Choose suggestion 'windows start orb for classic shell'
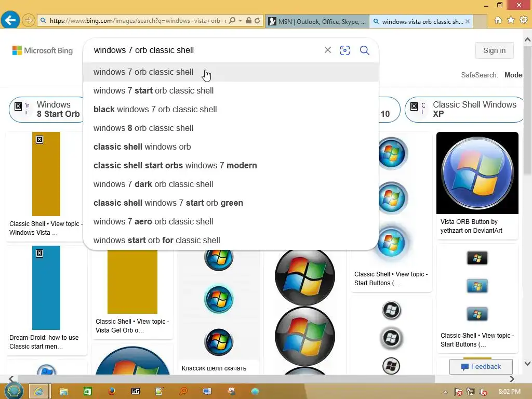 (231, 240)
